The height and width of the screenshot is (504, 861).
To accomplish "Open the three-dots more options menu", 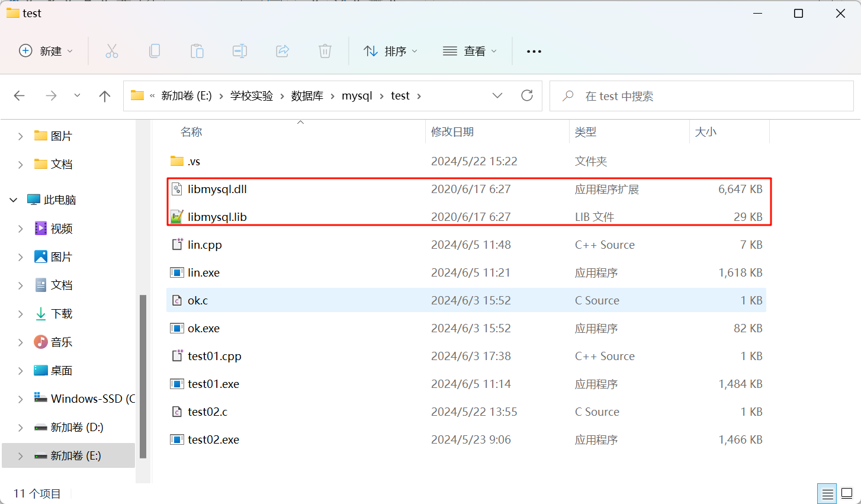I will point(534,52).
